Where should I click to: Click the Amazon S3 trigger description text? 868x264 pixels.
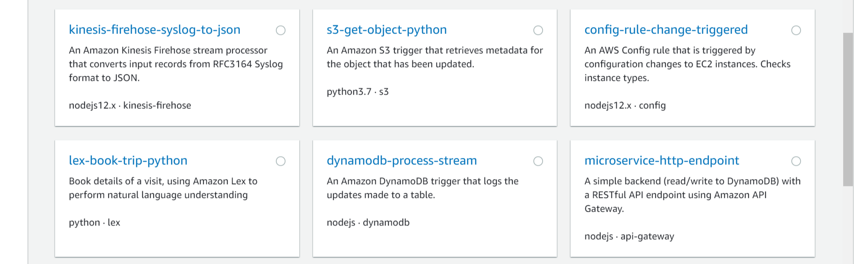coord(434,57)
